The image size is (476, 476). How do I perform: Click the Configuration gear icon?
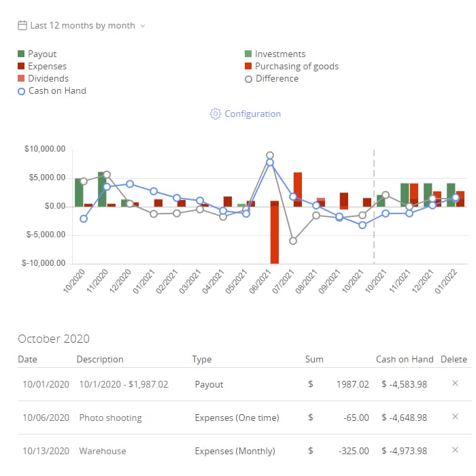click(x=216, y=114)
